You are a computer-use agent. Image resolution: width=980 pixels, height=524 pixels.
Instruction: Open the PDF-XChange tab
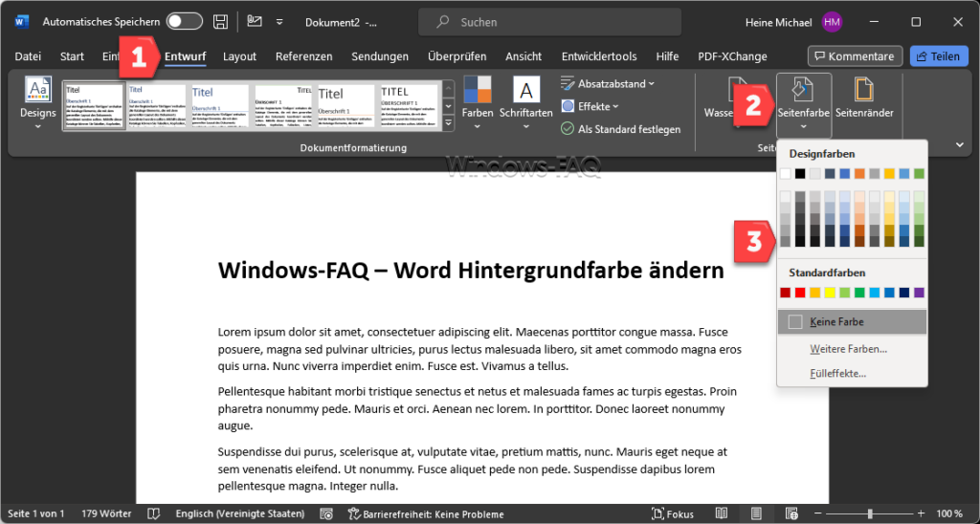pos(732,56)
